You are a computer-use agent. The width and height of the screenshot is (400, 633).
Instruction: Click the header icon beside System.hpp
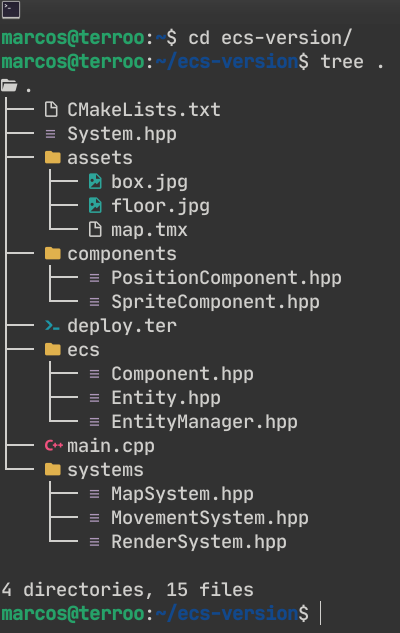[50, 134]
